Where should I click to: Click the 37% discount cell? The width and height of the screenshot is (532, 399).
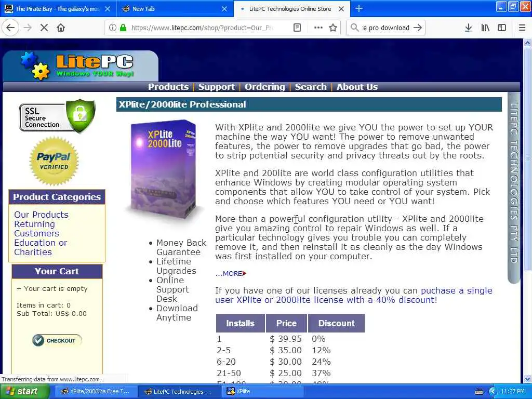click(321, 373)
